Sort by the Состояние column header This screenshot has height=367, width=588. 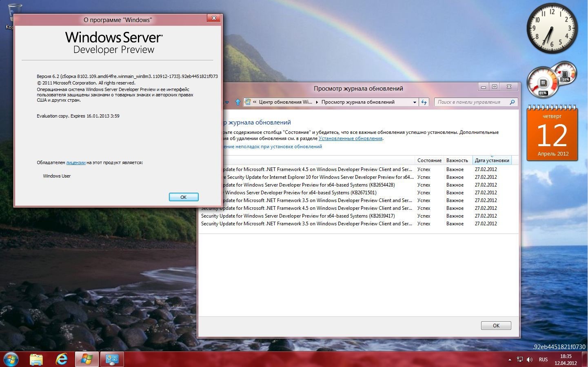coord(429,160)
